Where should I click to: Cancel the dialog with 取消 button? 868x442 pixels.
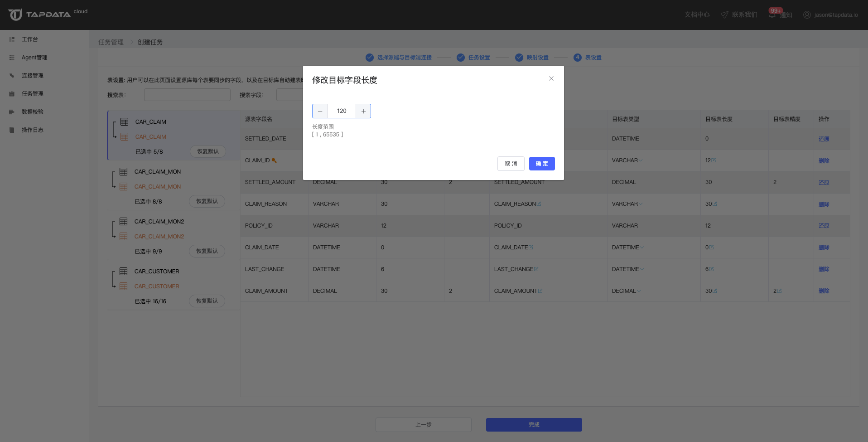pyautogui.click(x=511, y=164)
